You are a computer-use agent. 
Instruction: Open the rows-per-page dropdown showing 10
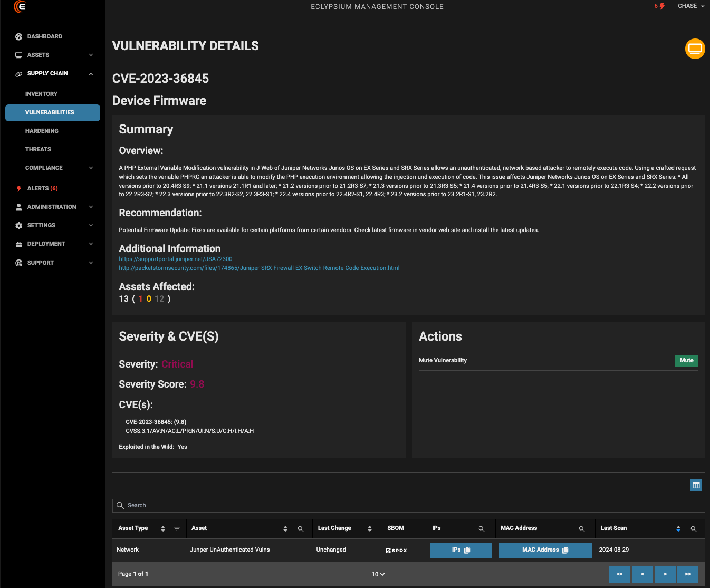click(378, 574)
